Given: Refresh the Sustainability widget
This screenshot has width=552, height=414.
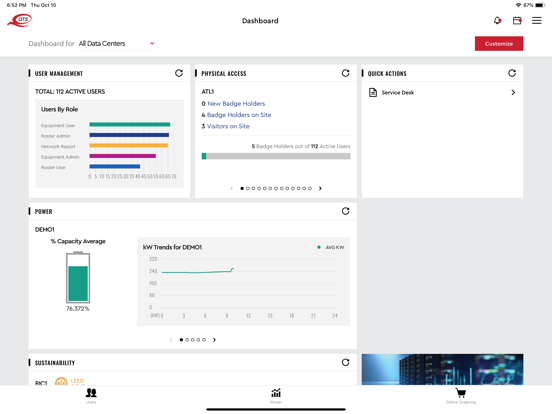Looking at the screenshot, I should click(345, 362).
